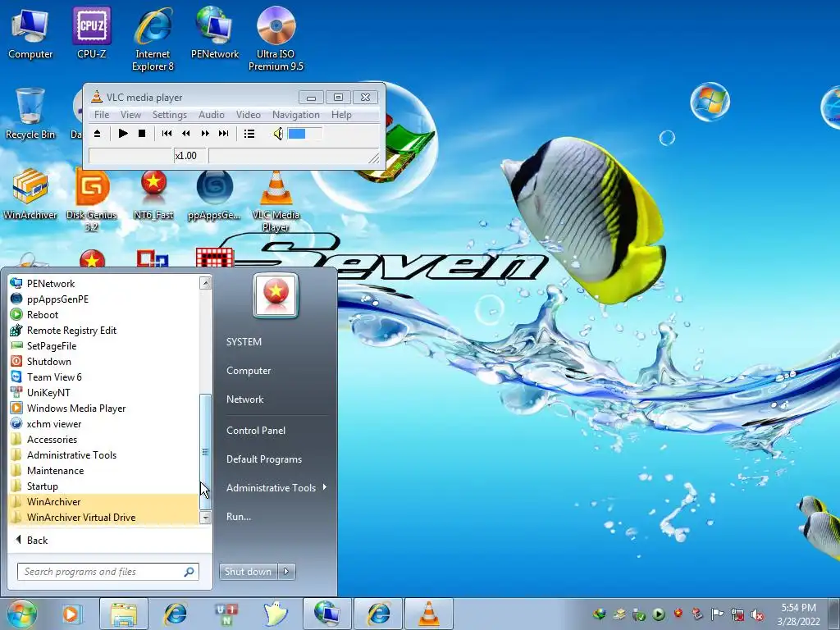
Task: Skip to the next track in VLC
Action: click(224, 134)
